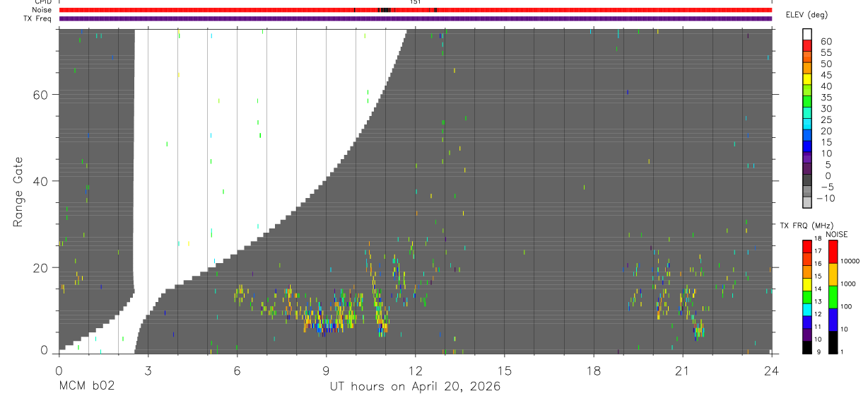Select the red top segment of TX FRQ bar
868x401 pixels.
click(807, 246)
